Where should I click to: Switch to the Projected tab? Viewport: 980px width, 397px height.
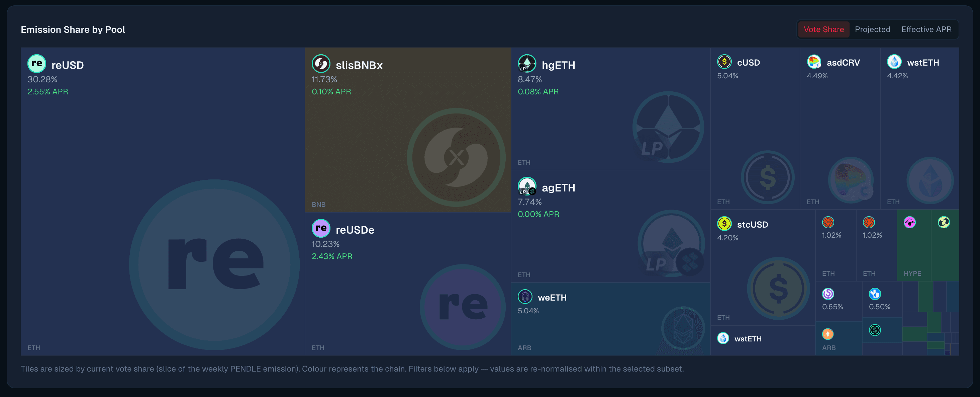point(872,29)
